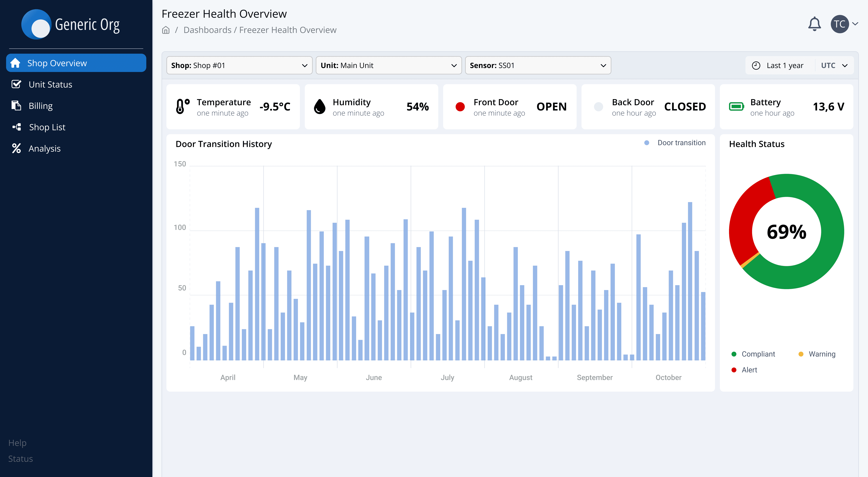
Task: Click the May axis label
Action: click(300, 378)
